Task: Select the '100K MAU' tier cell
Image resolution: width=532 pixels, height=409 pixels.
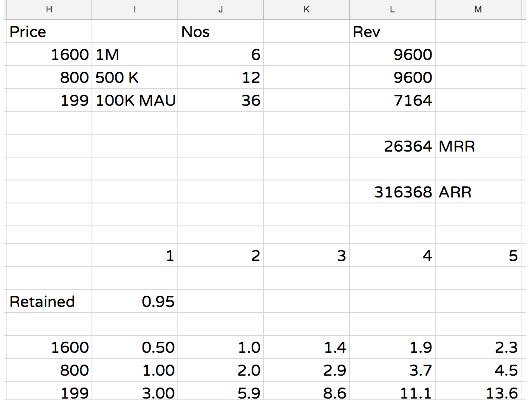Action: point(135,100)
